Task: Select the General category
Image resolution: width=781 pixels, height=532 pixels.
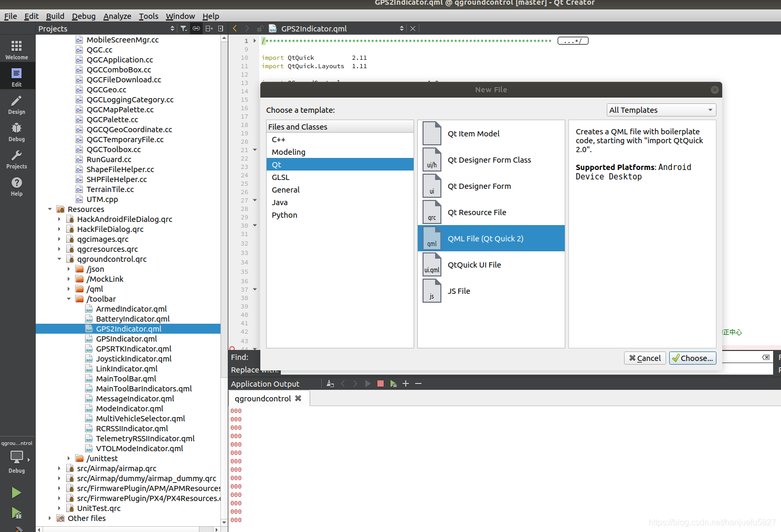Action: click(340, 190)
